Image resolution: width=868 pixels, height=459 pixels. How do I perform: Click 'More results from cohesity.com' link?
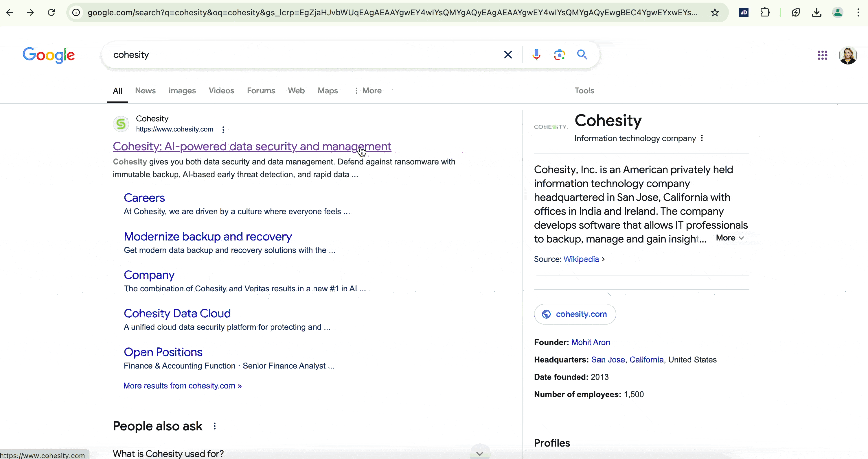tap(182, 386)
